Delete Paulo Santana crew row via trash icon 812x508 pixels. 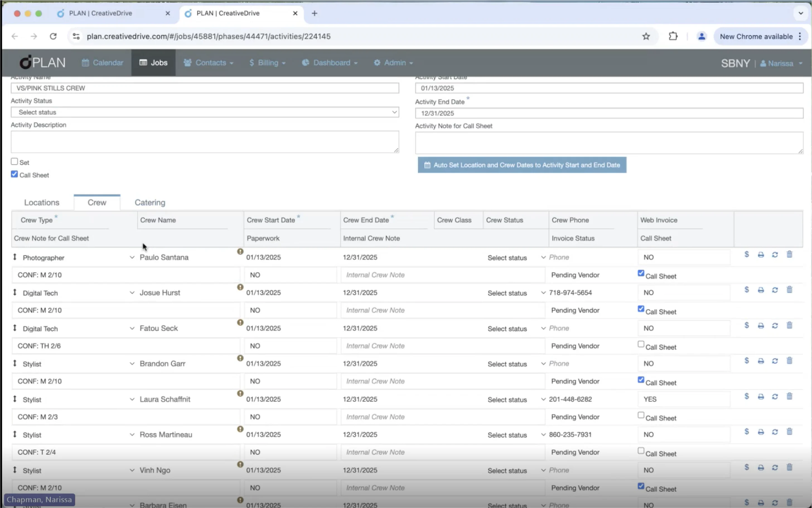(x=789, y=254)
